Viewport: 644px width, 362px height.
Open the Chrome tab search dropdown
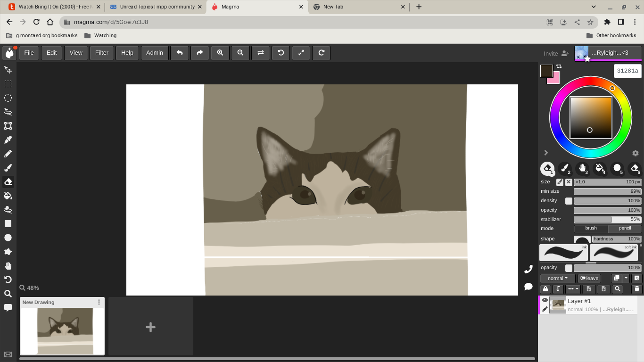594,7
